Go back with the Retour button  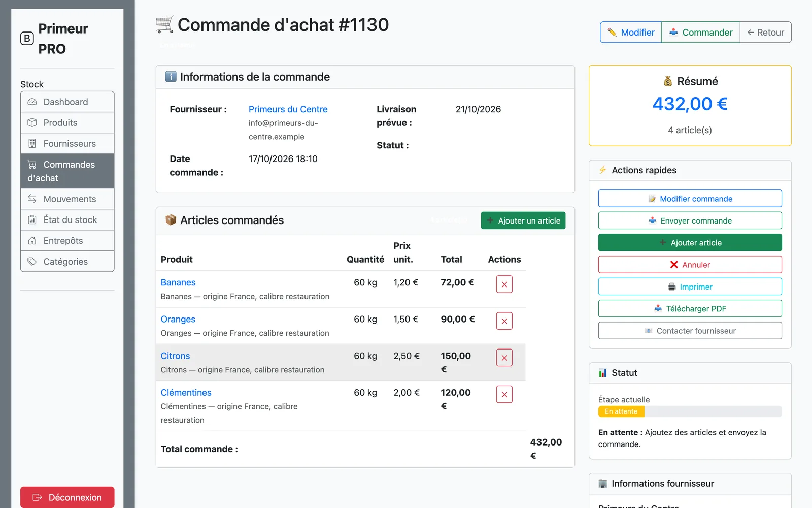[765, 32]
